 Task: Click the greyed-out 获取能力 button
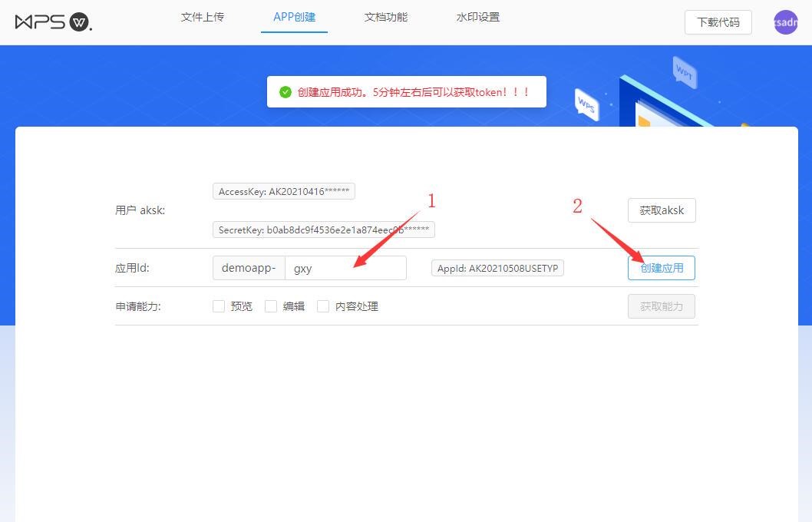click(x=662, y=306)
